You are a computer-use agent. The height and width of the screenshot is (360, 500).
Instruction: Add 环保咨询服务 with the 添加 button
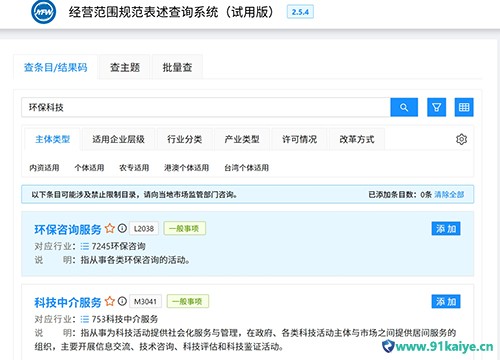[x=446, y=229]
